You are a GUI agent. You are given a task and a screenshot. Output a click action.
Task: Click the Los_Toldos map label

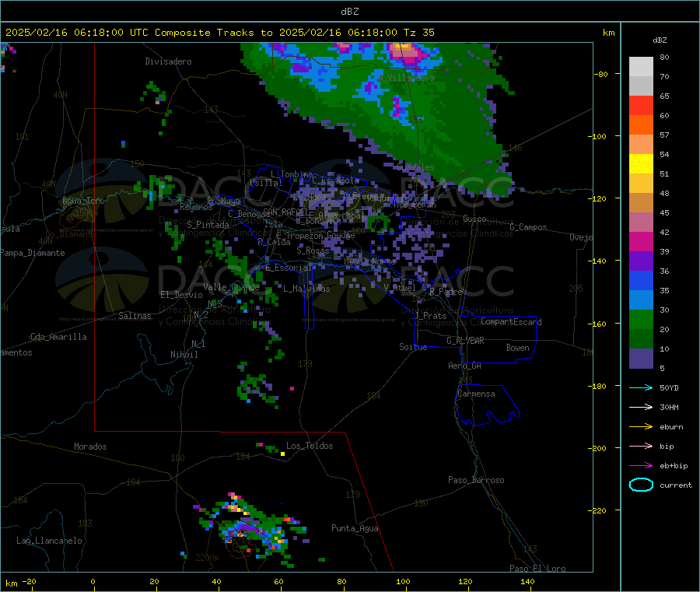pyautogui.click(x=310, y=446)
